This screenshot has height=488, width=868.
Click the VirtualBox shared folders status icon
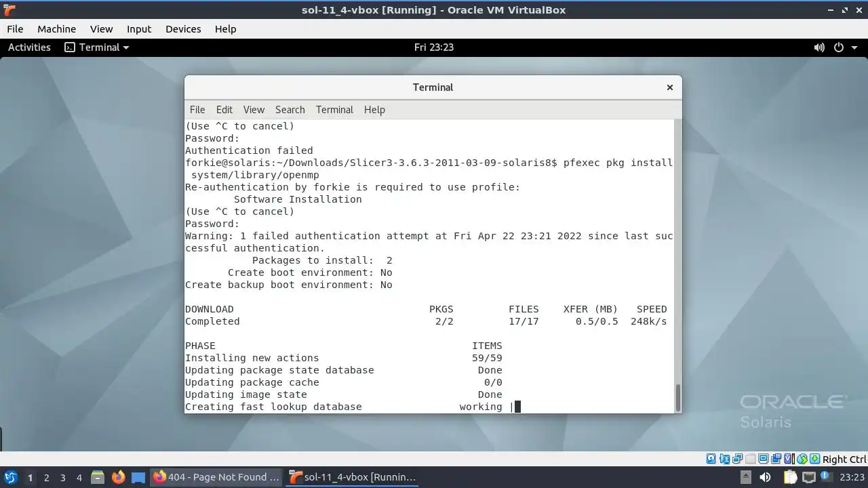point(776,459)
